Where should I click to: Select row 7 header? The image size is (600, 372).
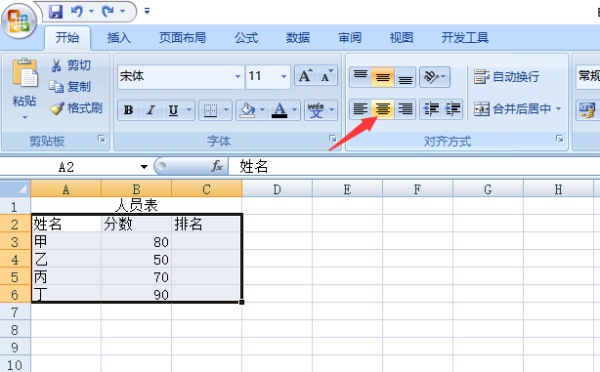click(15, 312)
